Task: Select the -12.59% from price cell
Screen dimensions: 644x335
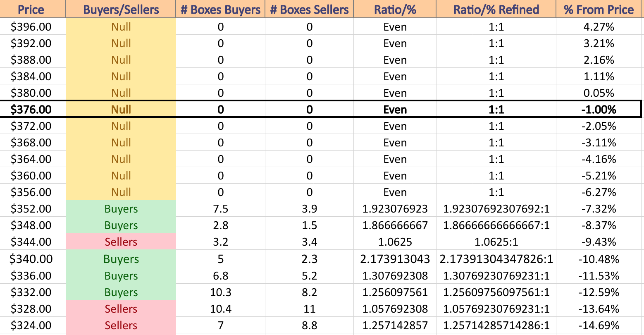Action: click(599, 292)
